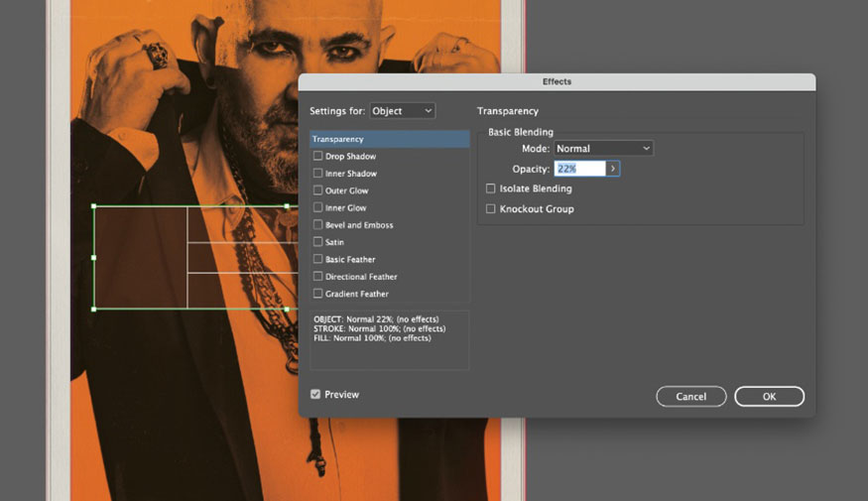The width and height of the screenshot is (868, 501).
Task: Click the OBJECT: Normal 22% summary line
Action: 376,319
